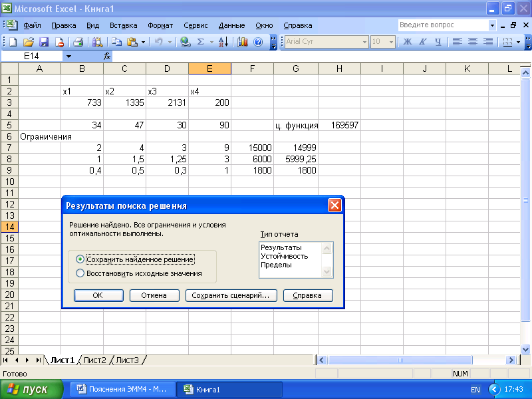The image size is (532, 399).
Task: Click the Undo arrow icon
Action: click(x=158, y=42)
